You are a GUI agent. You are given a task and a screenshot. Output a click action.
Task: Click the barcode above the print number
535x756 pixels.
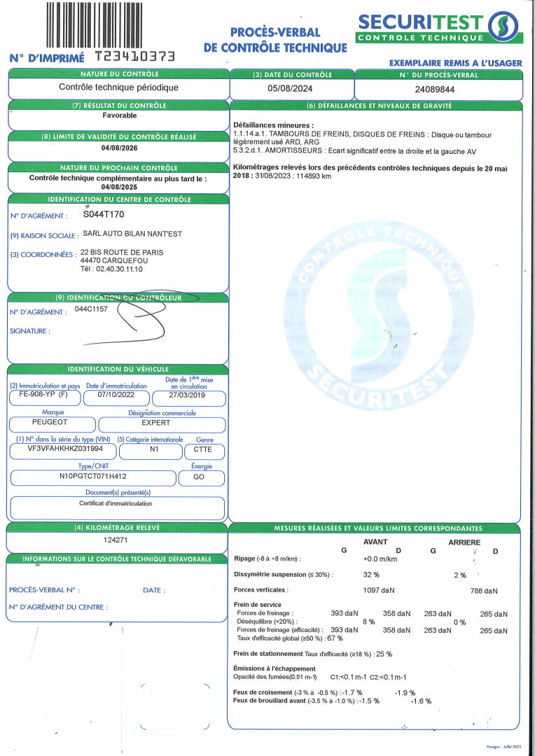pyautogui.click(x=94, y=24)
